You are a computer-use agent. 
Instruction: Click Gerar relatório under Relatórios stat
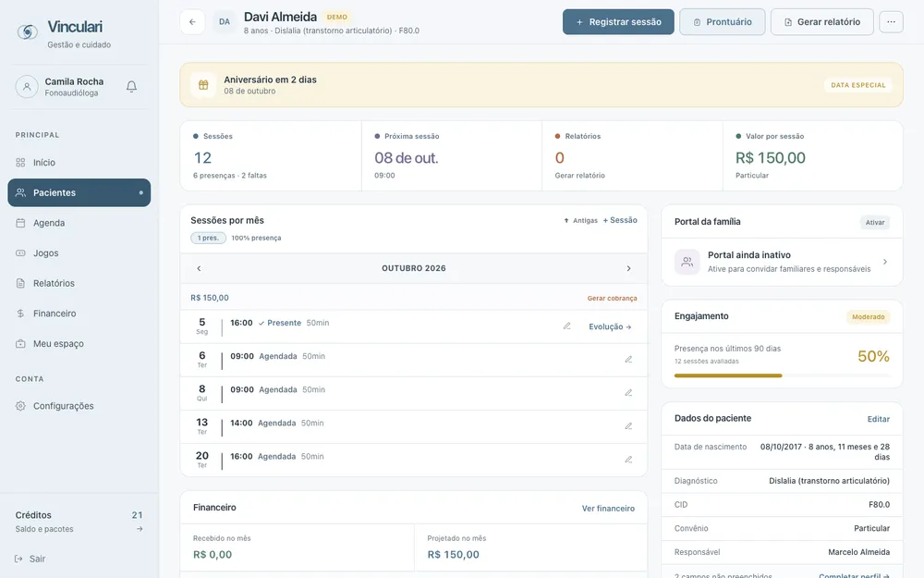[x=580, y=175]
